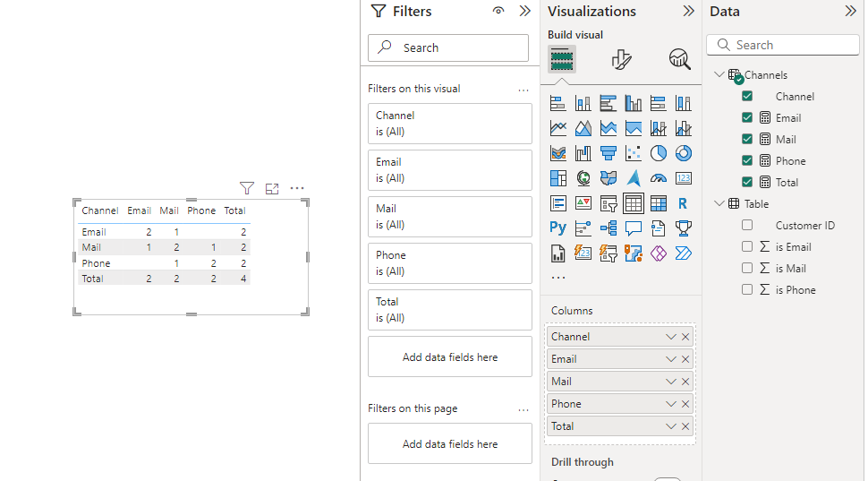Select the Line chart visual

pos(558,128)
